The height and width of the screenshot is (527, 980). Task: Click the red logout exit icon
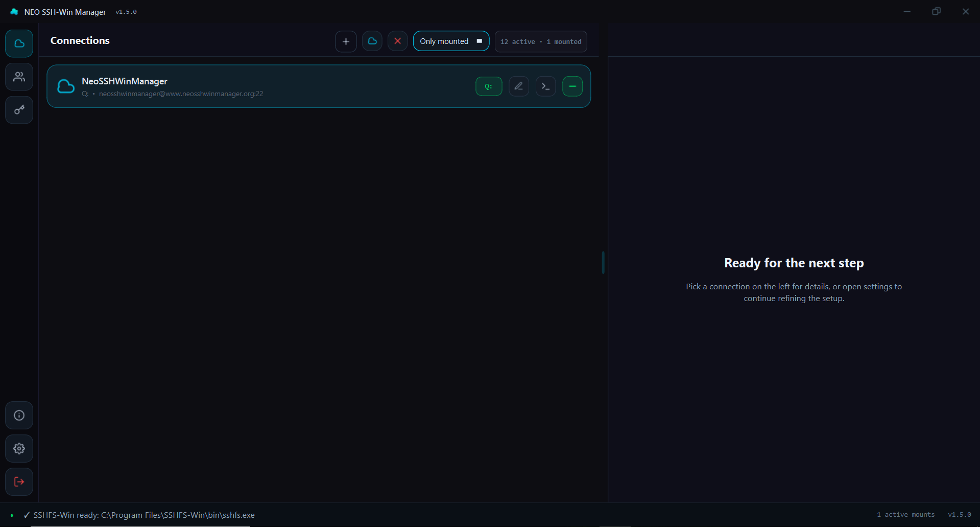19,482
